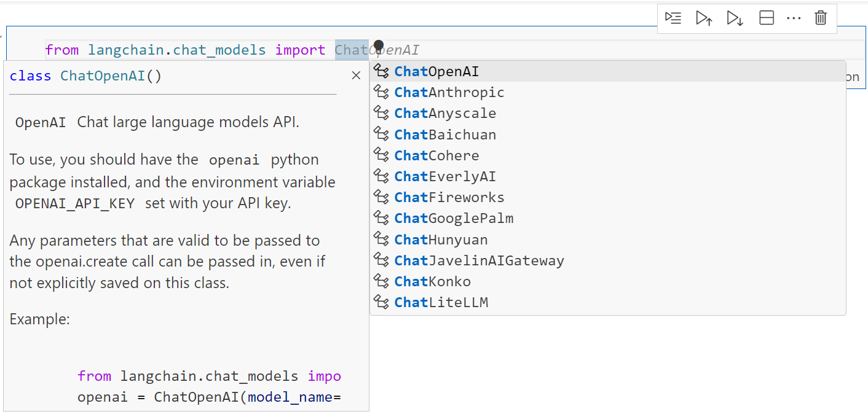Click class icon beside ChatLiteLLM
The height and width of the screenshot is (414, 868).
tap(382, 302)
